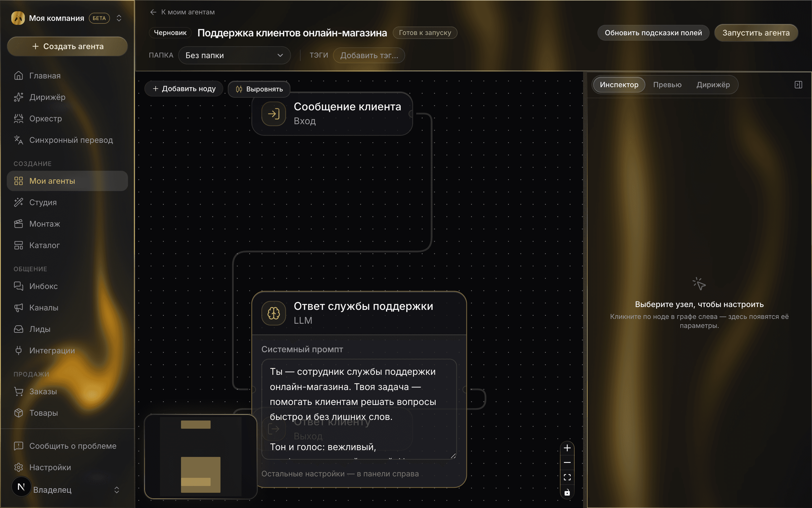Collapse the right inspector panel

coord(798,85)
